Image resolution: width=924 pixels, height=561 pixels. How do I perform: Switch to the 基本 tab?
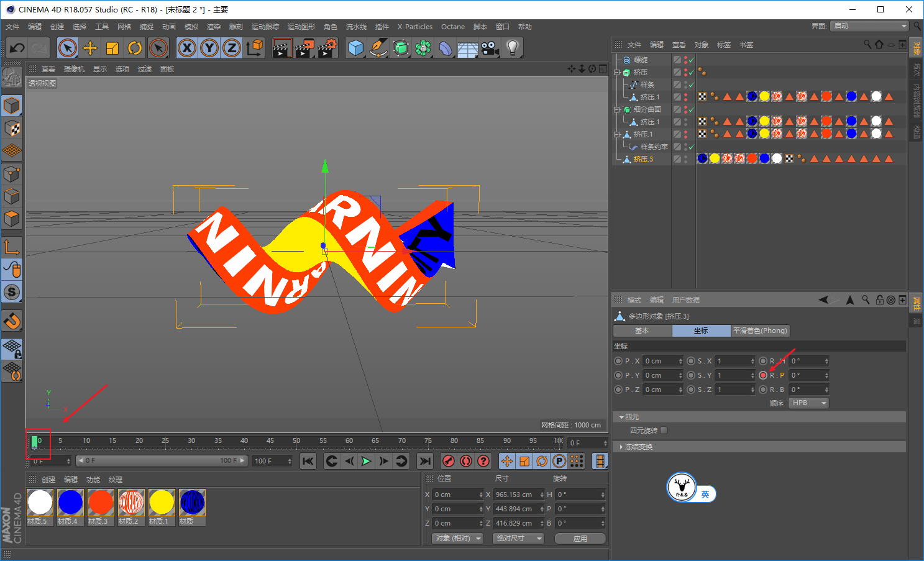click(642, 331)
